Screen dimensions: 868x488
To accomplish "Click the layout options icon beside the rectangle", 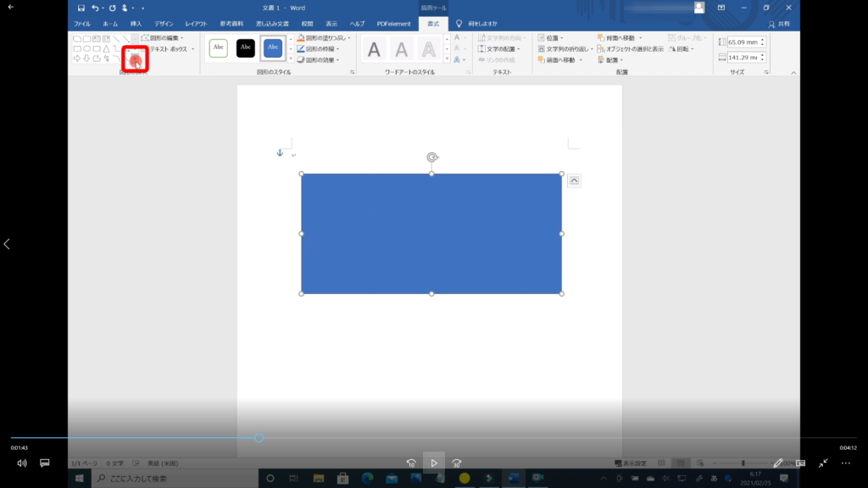I will pos(574,180).
